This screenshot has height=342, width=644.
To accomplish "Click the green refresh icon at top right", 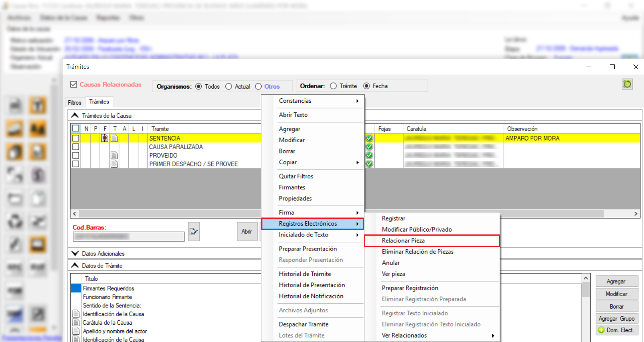I will (627, 84).
